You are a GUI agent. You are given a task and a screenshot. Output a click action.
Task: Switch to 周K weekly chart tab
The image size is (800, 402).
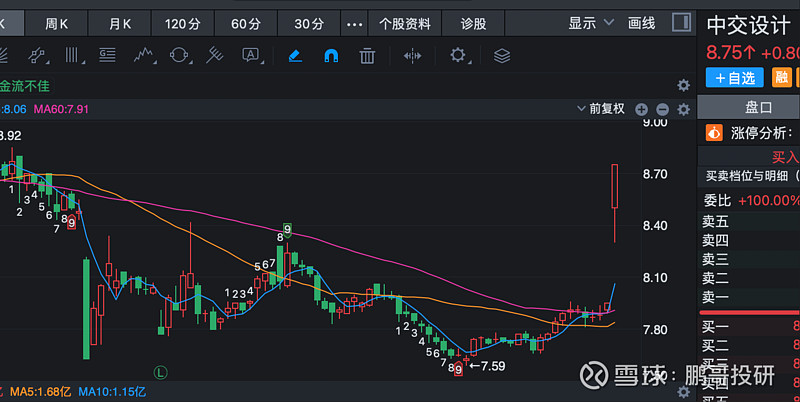pos(59,22)
